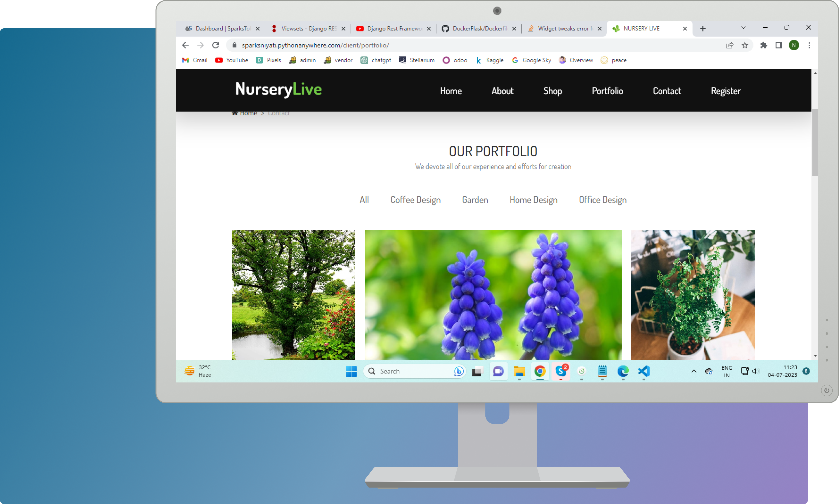This screenshot has width=839, height=504.
Task: Click the Register navigation button
Action: pos(726,90)
